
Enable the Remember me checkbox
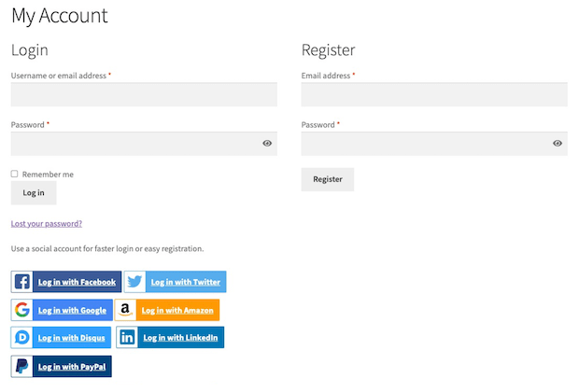[x=15, y=174]
